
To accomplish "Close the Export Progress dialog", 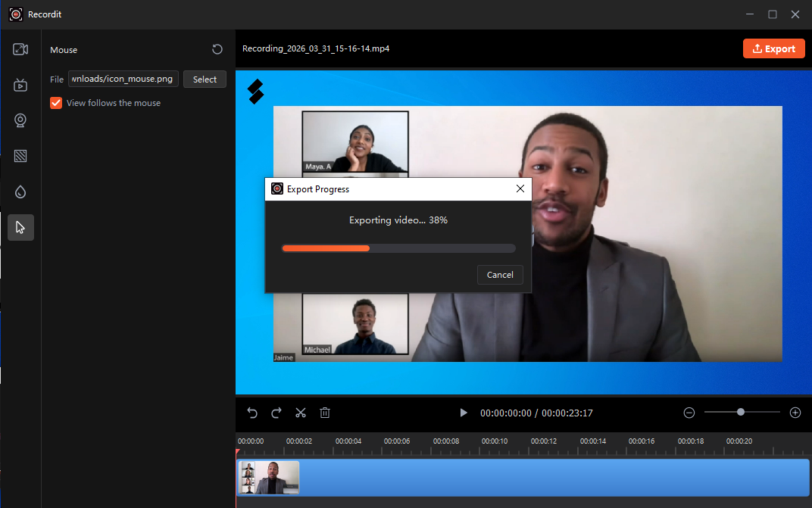I will pos(520,189).
